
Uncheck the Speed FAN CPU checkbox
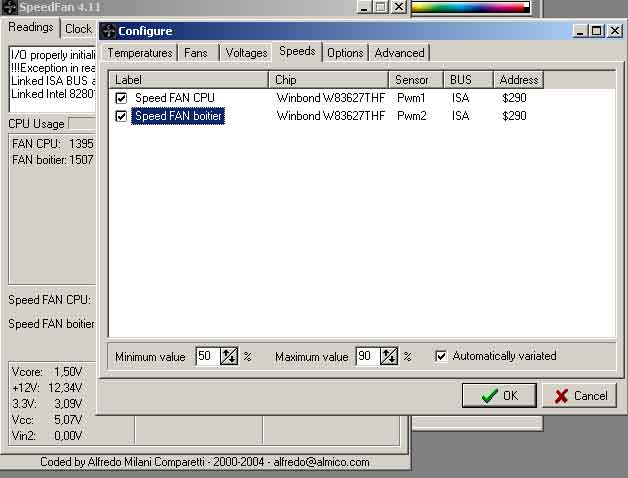(x=121, y=98)
